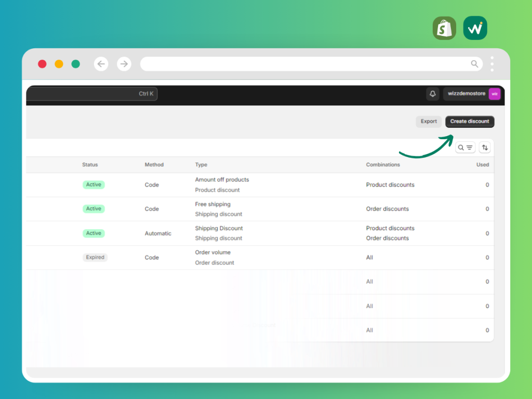Viewport: 532px width, 399px height.
Task: Open the browser three-dot menu
Action: click(492, 64)
